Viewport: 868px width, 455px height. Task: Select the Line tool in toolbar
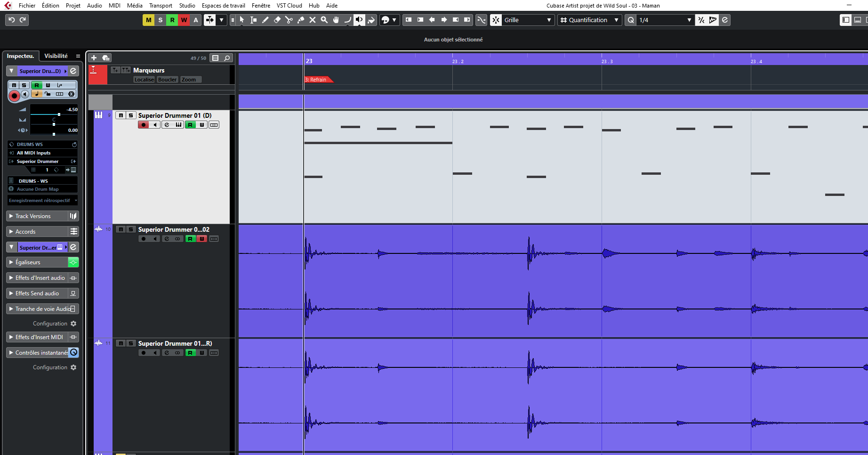348,20
